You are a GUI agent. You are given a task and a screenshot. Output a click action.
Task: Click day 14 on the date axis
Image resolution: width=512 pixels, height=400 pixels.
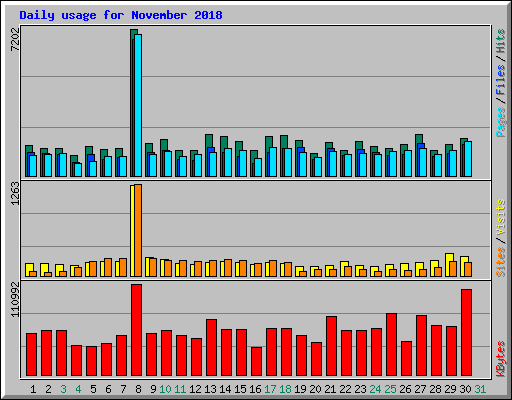point(225,389)
